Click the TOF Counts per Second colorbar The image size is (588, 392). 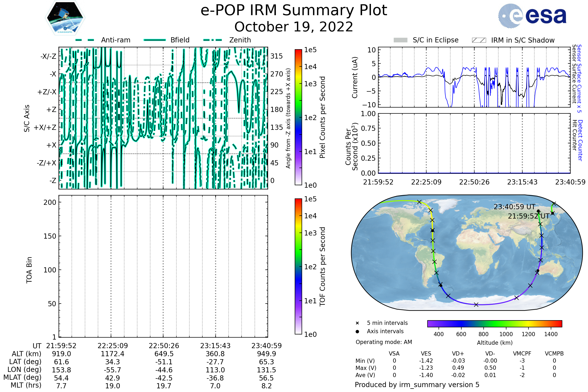298,267
